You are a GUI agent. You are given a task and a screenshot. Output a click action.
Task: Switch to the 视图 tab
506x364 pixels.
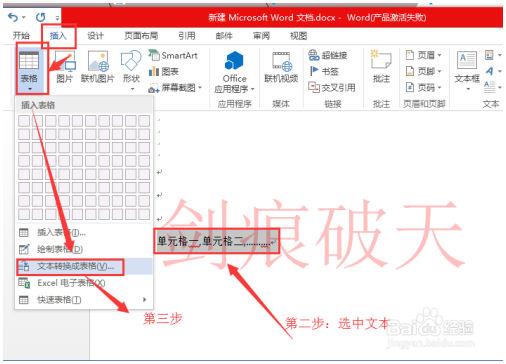pos(298,35)
